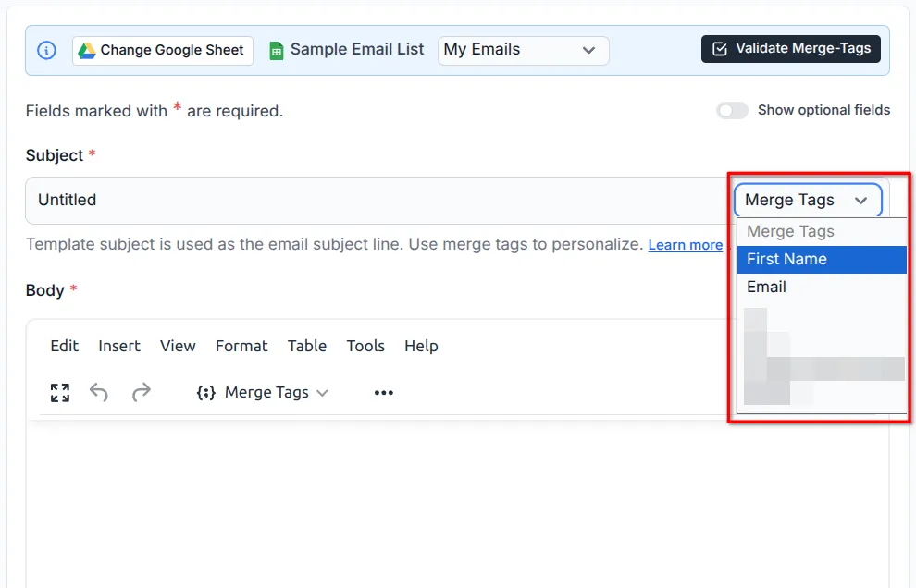The image size is (916, 588).
Task: Open the Tools menu in the editor
Action: click(365, 346)
